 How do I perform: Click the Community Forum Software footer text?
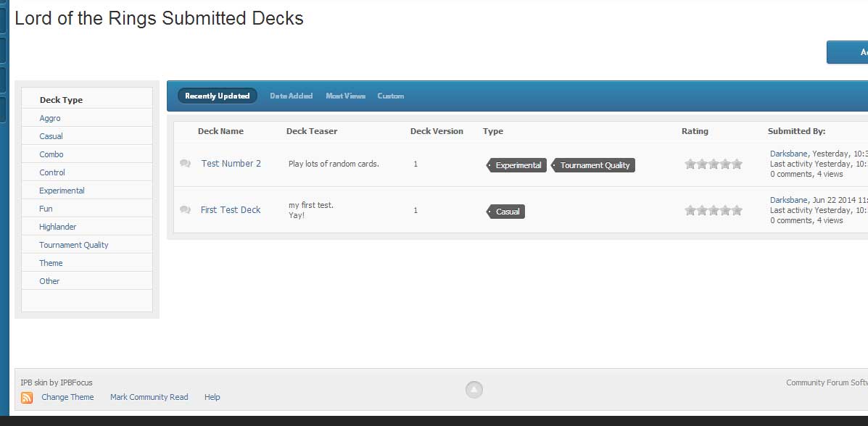pos(827,383)
